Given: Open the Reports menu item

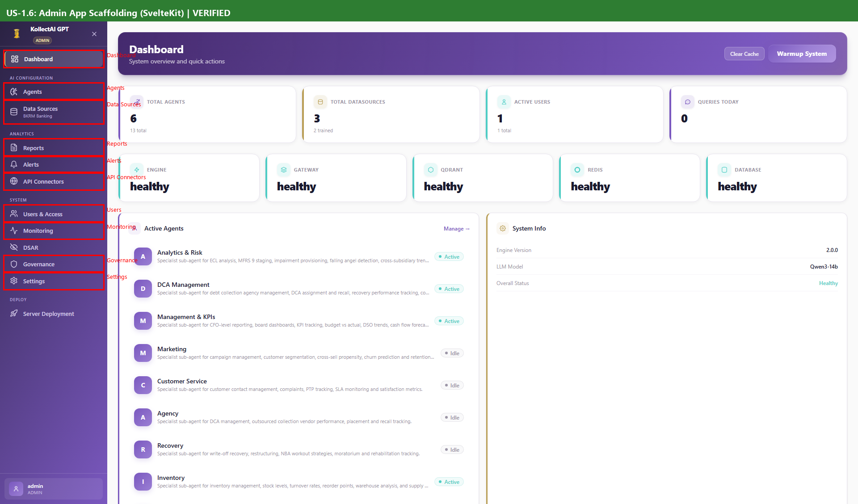Looking at the screenshot, I should click(34, 148).
